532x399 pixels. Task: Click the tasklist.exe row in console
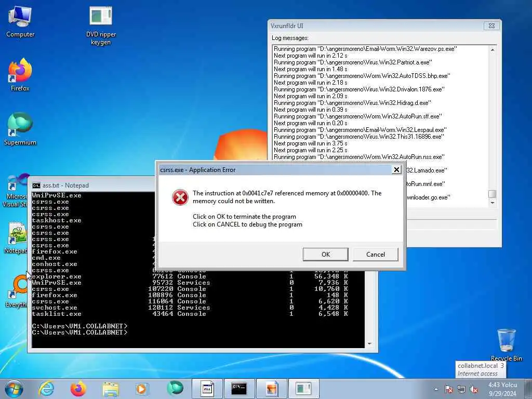(x=190, y=314)
